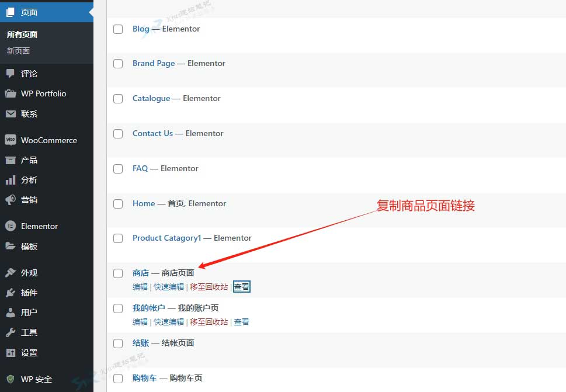The image size is (566, 392).
Task: Open the 工具 menu
Action: [x=29, y=332]
